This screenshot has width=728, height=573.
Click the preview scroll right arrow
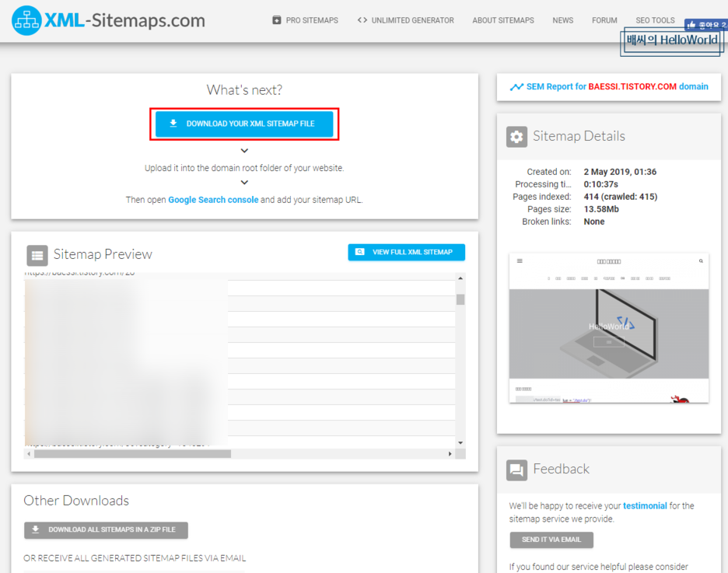coord(450,454)
